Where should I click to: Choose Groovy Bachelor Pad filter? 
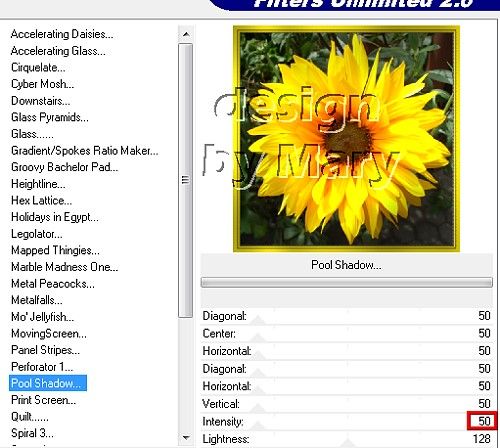click(x=64, y=167)
